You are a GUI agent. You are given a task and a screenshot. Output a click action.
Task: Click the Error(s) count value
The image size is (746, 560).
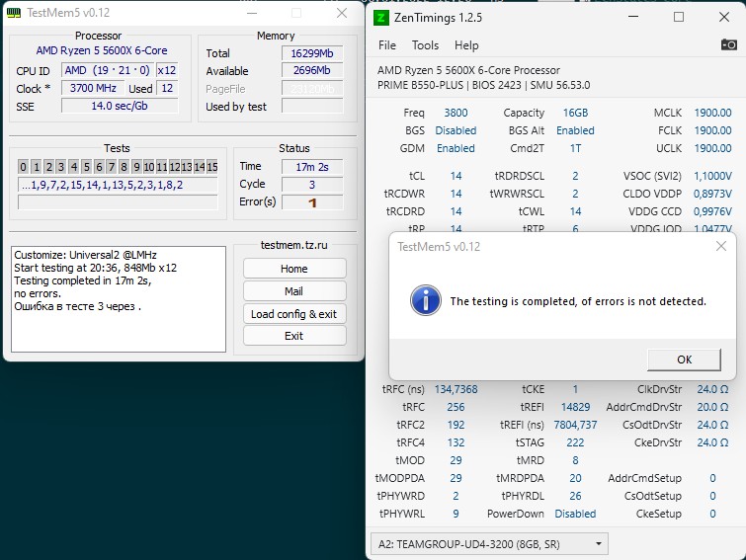[312, 202]
